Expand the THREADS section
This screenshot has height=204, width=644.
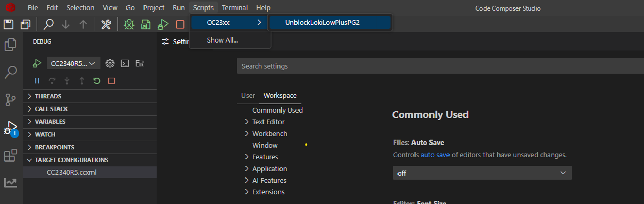(90, 96)
